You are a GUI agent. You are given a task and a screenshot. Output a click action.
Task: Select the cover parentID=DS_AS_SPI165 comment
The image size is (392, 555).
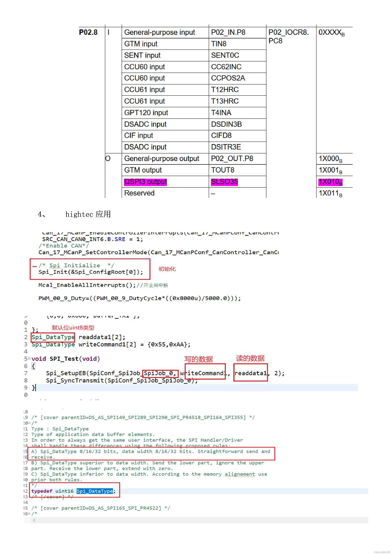100,508
